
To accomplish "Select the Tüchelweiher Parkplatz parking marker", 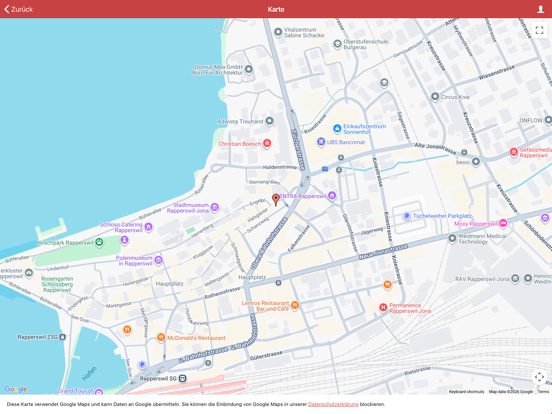I will 407,215.
